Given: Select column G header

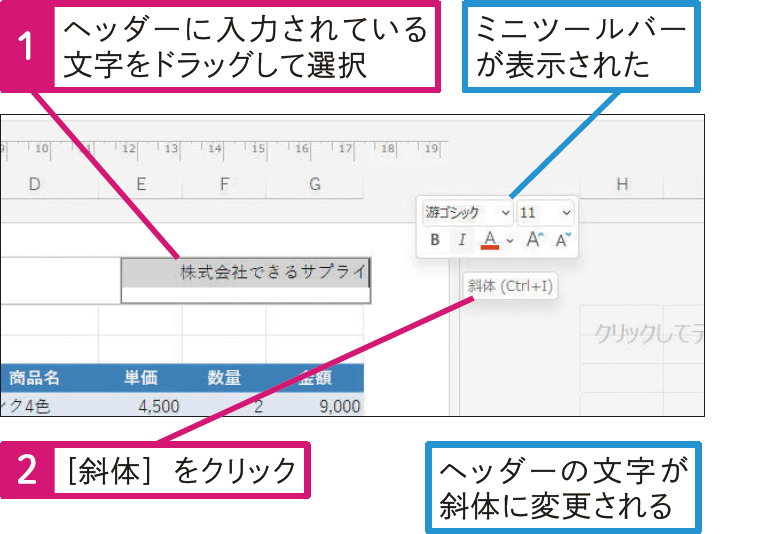Looking at the screenshot, I should point(315,184).
